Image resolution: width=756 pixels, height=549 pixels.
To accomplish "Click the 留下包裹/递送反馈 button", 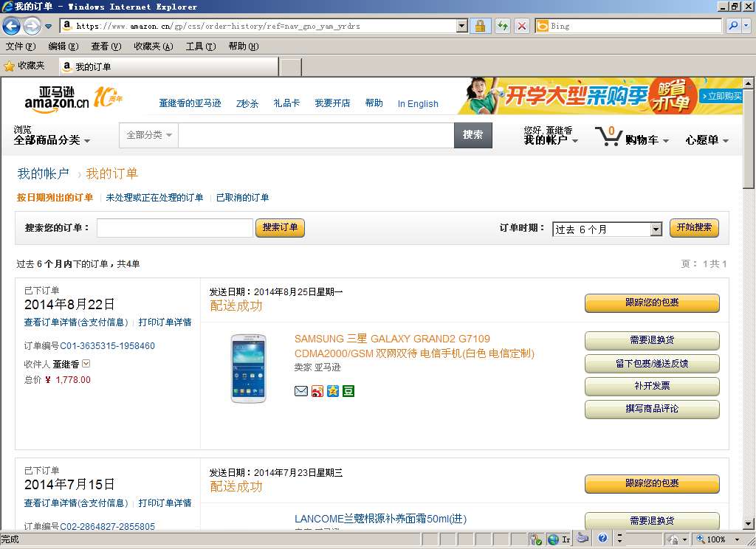I will coord(652,364).
